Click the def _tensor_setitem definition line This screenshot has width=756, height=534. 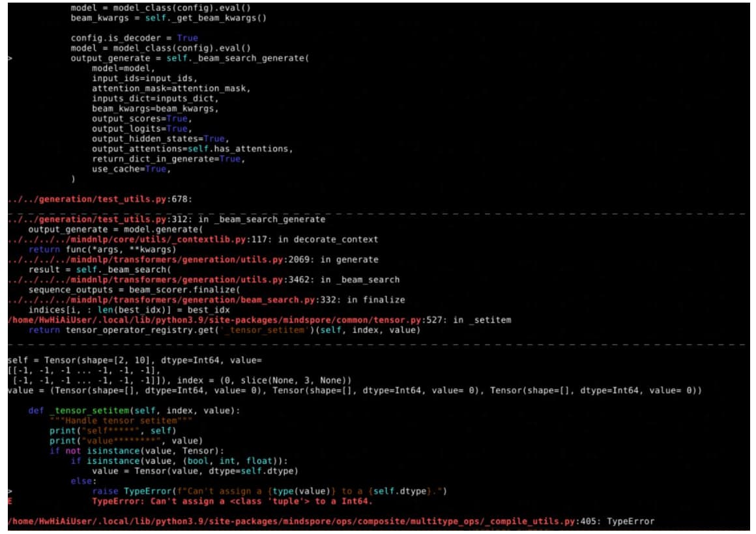click(134, 411)
